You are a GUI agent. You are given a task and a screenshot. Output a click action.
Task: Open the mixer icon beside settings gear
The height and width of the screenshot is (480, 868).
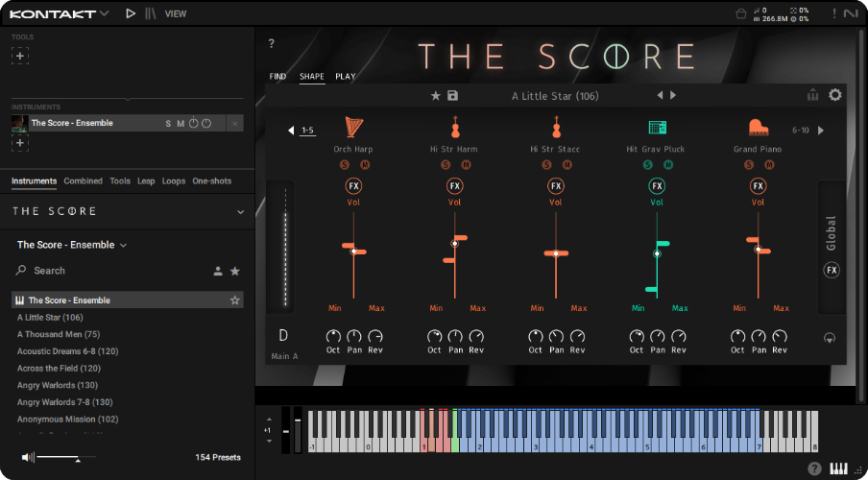[x=812, y=95]
